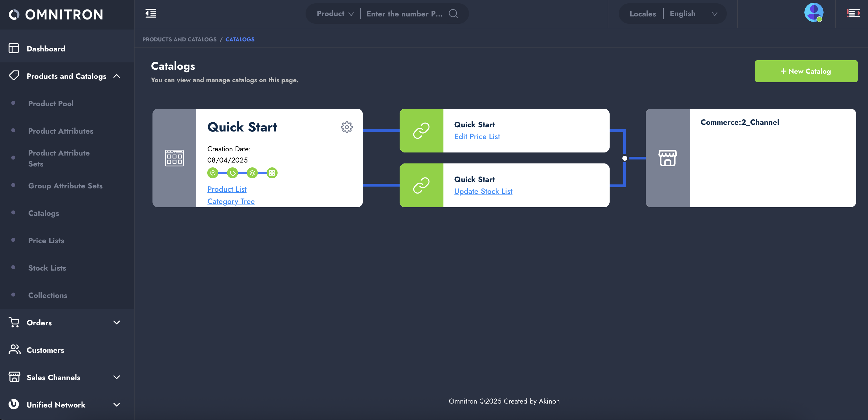
Task: Click the red panel icon top right
Action: coord(853,13)
